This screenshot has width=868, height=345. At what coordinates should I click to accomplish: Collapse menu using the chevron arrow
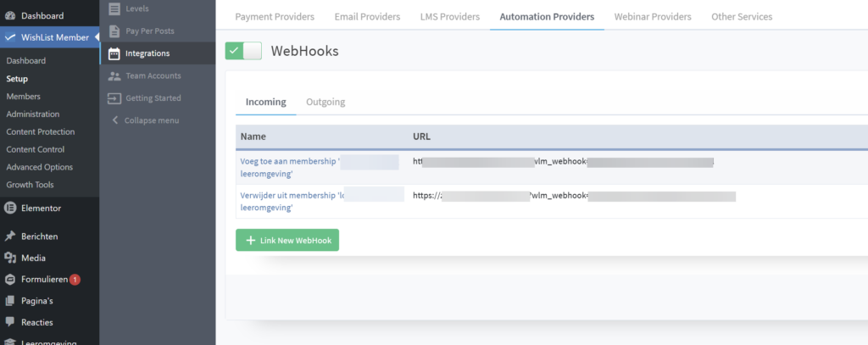click(115, 120)
